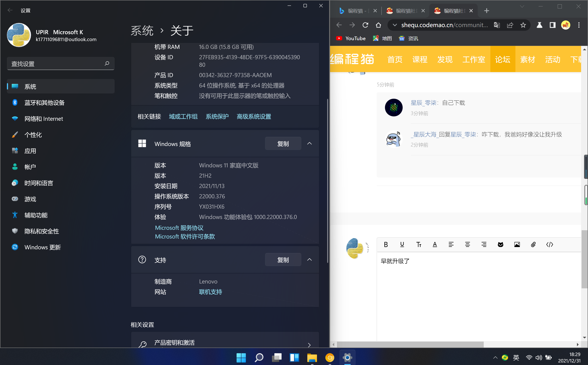Toggle bold in the forum reply editor
Image resolution: width=588 pixels, height=365 pixels.
pos(386,244)
